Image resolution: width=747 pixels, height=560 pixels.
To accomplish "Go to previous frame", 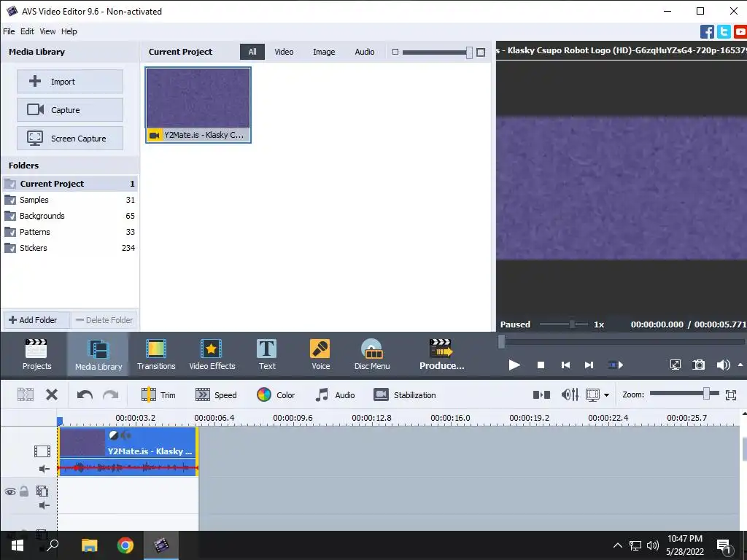I will [x=565, y=365].
